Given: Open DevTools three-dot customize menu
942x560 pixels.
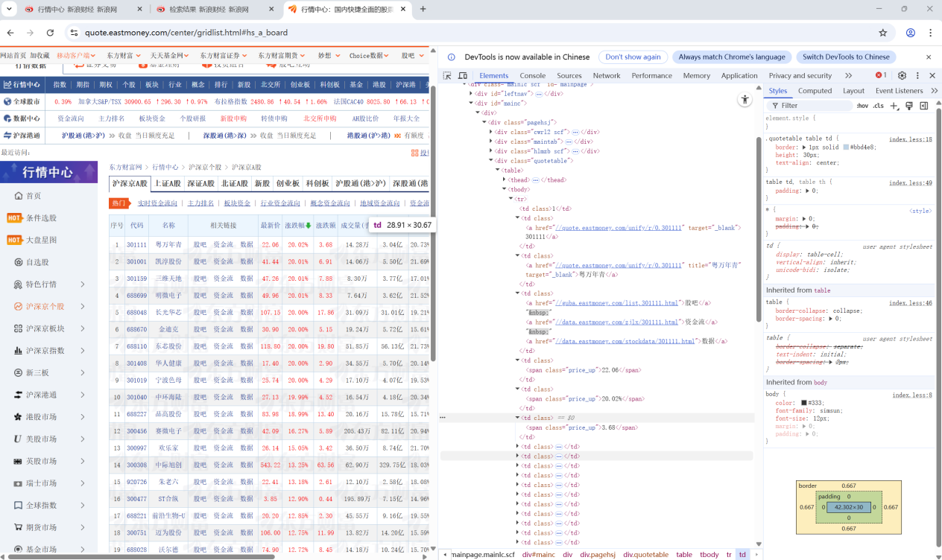Looking at the screenshot, I should click(917, 76).
